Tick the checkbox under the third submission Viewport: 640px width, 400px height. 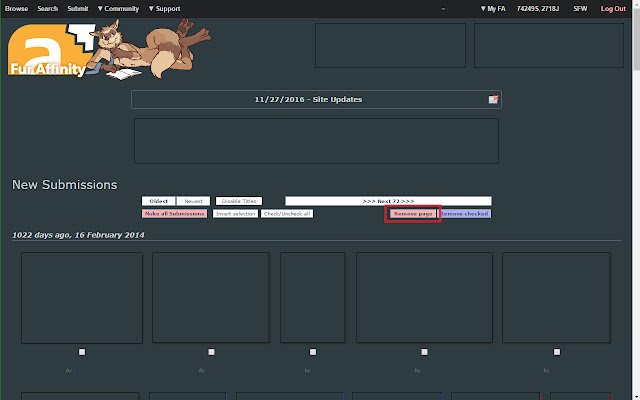(313, 352)
